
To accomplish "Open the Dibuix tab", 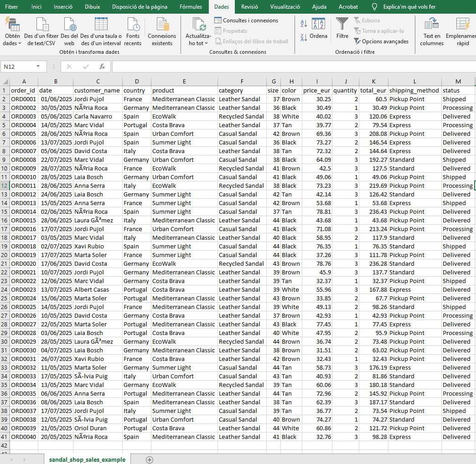I will (92, 7).
